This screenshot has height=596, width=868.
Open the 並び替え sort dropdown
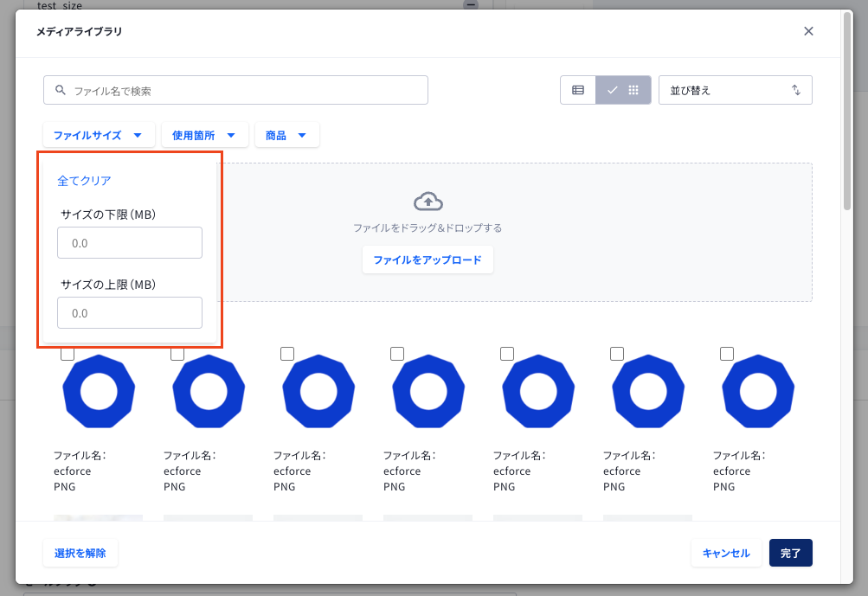tap(735, 90)
